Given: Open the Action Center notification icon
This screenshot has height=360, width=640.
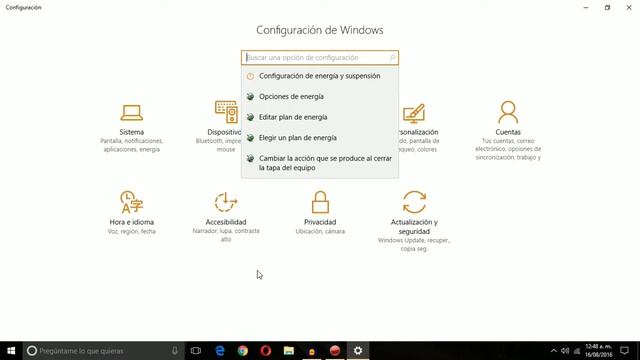Looking at the screenshot, I should coord(624,351).
